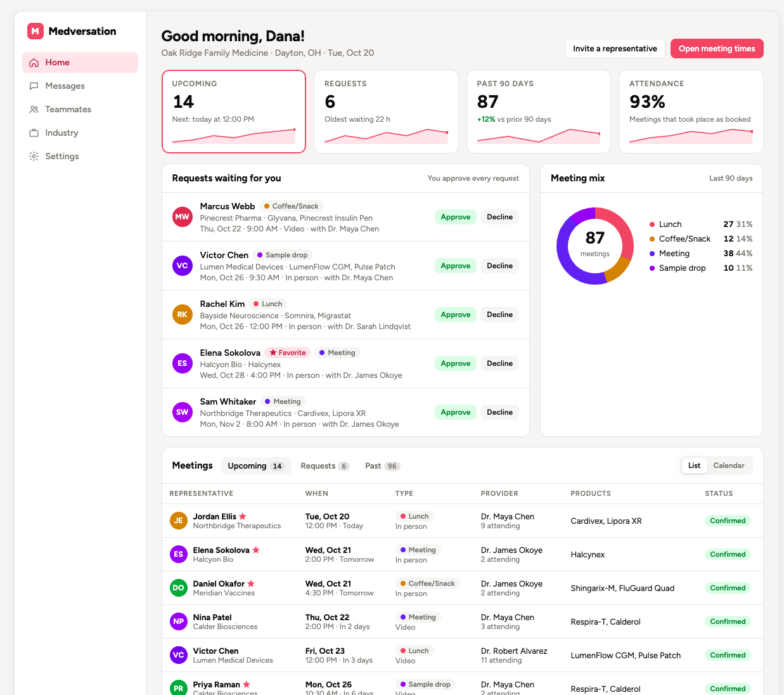Open Settings in the sidebar
784x695 pixels.
click(80, 157)
